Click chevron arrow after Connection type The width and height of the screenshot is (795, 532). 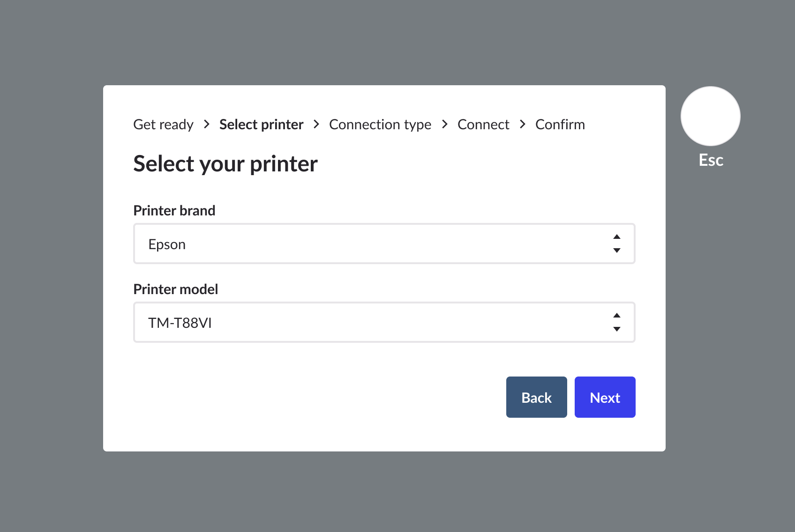(x=444, y=125)
